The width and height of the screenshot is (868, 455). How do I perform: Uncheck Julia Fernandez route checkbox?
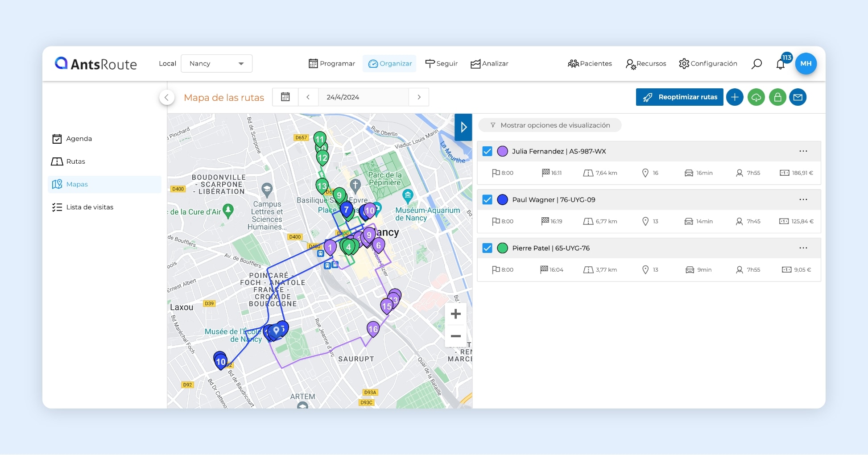coord(487,151)
